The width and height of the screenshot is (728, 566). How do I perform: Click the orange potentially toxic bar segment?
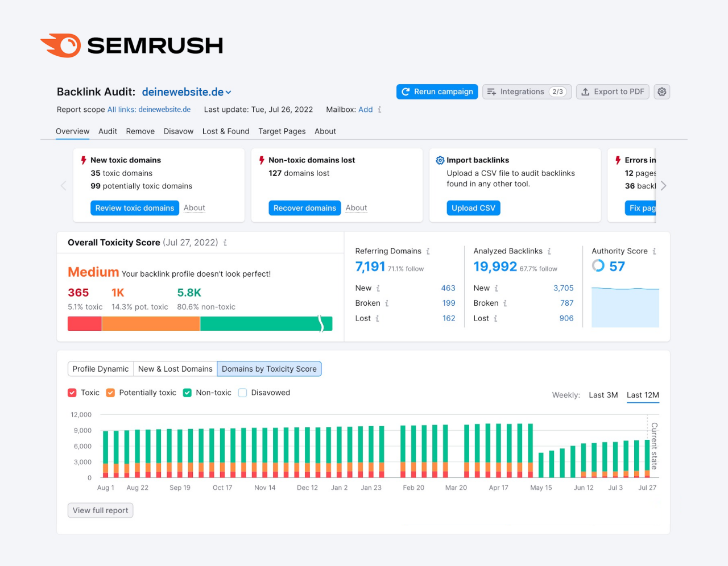pyautogui.click(x=151, y=323)
